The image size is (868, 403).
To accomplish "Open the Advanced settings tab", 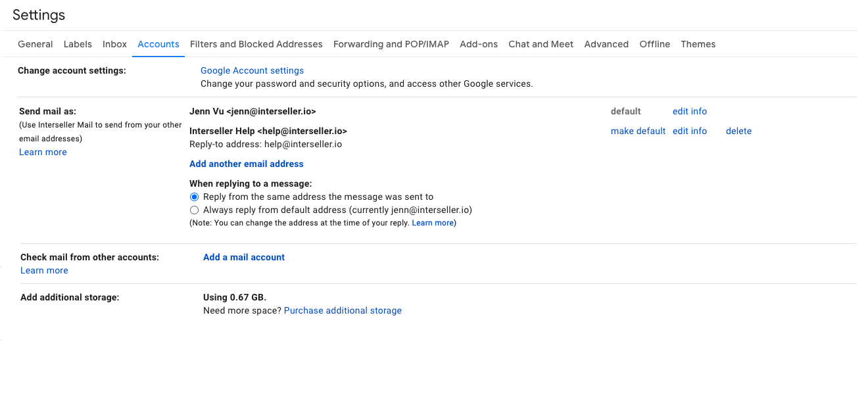I will point(606,44).
